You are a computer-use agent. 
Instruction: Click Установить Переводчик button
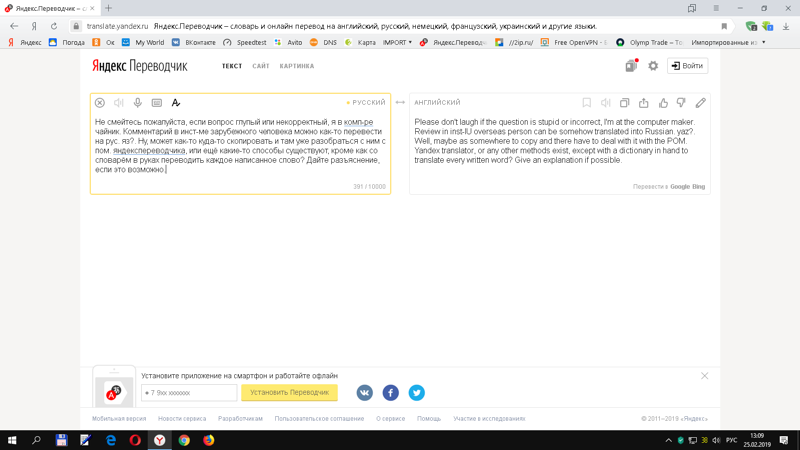point(289,393)
